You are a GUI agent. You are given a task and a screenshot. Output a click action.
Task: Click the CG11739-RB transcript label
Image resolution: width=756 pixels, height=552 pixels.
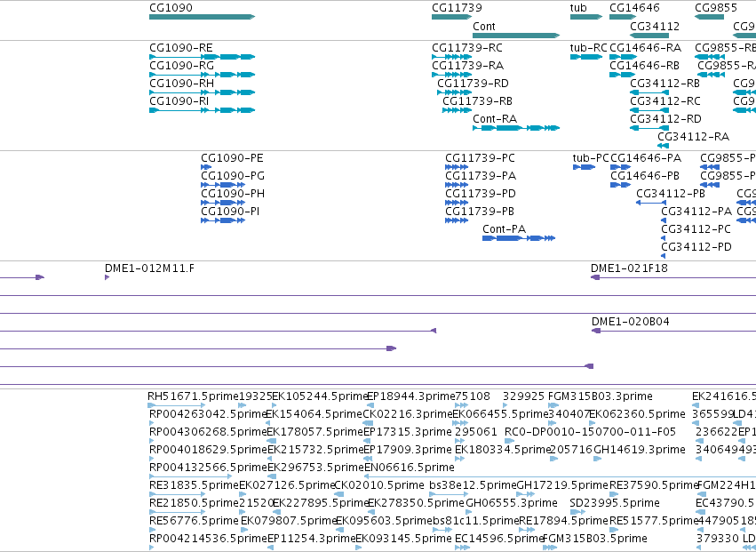pos(477,101)
